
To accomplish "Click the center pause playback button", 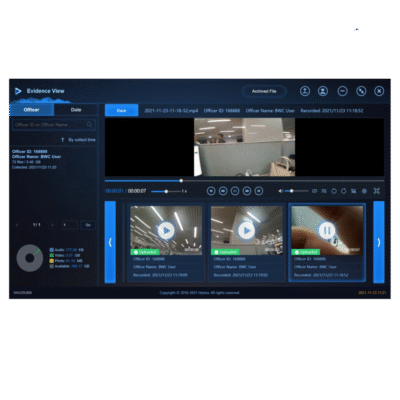I will point(235,191).
